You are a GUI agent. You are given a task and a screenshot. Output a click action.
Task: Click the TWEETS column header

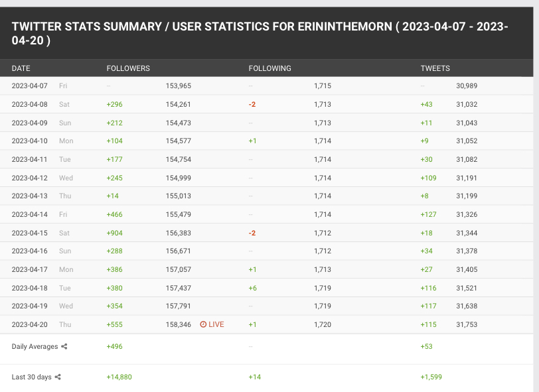pyautogui.click(x=435, y=68)
